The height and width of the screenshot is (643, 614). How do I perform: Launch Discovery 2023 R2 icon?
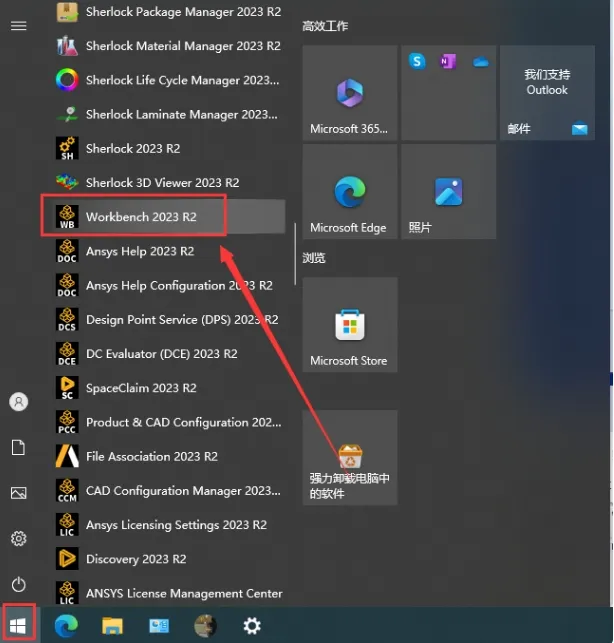tap(67, 559)
